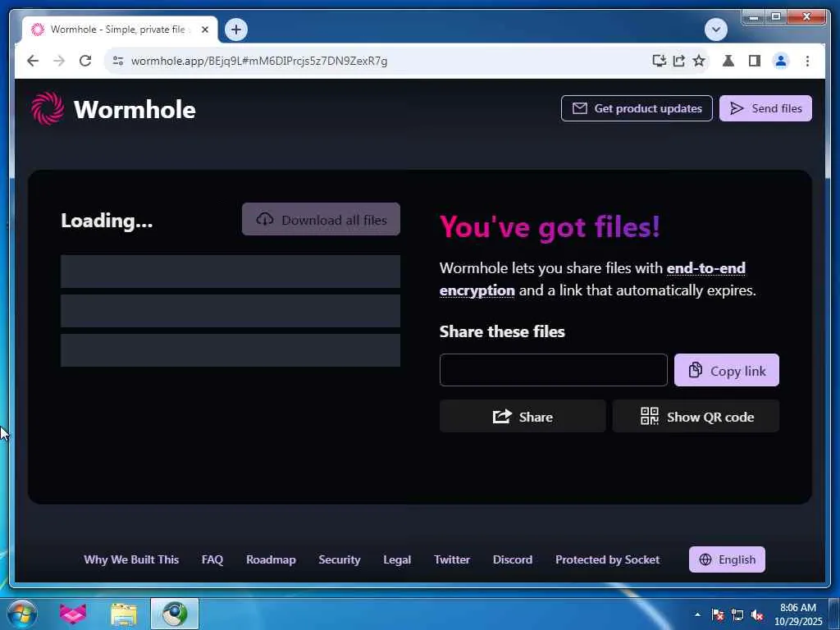The height and width of the screenshot is (630, 840).
Task: Click the Wormhole swirl logo
Action: click(47, 109)
